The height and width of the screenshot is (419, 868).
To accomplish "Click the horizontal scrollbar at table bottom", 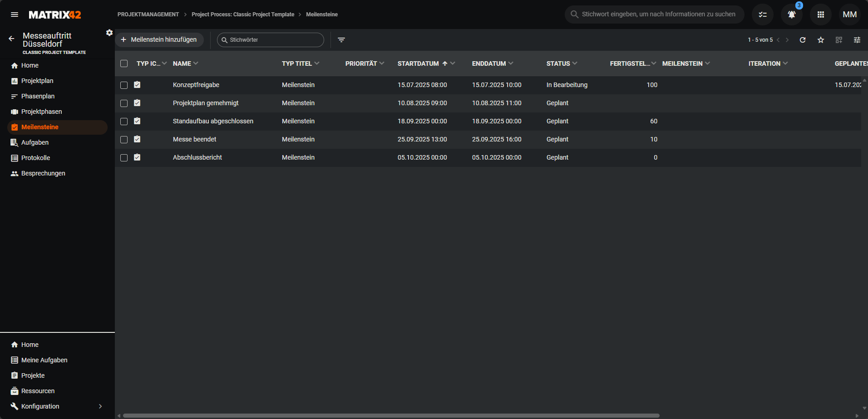I will tap(390, 415).
